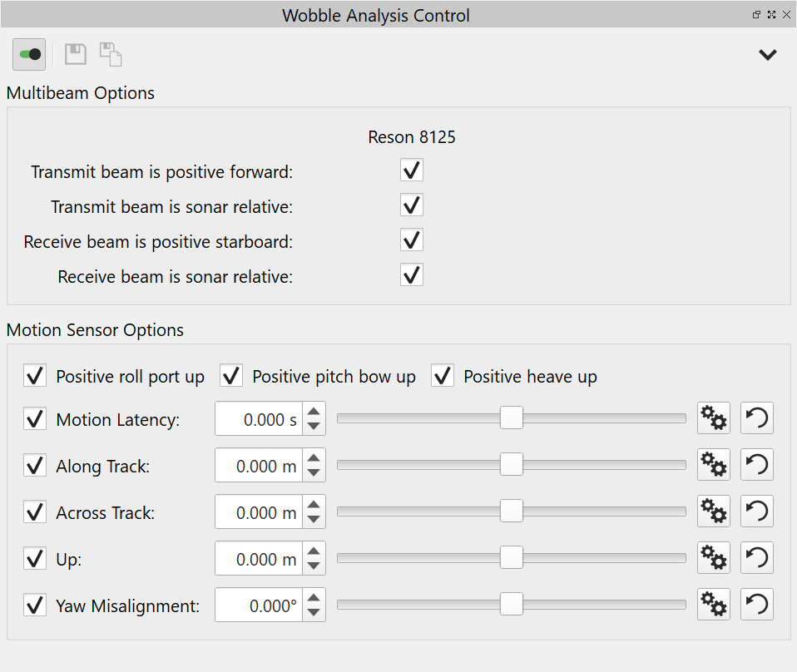Reset the Up offset value
797x672 pixels.
point(756,558)
